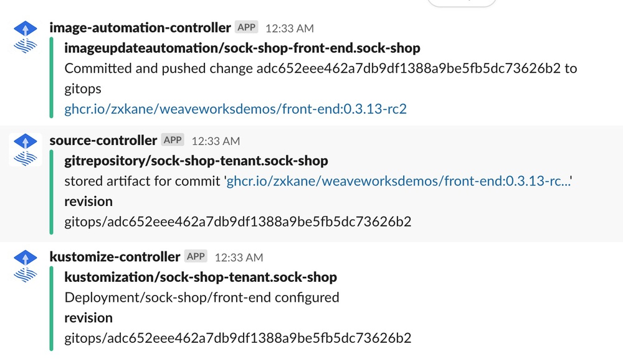Click 12:33 AM timestamp of source-controller message
Image resolution: width=623 pixels, height=364 pixels.
(x=216, y=141)
